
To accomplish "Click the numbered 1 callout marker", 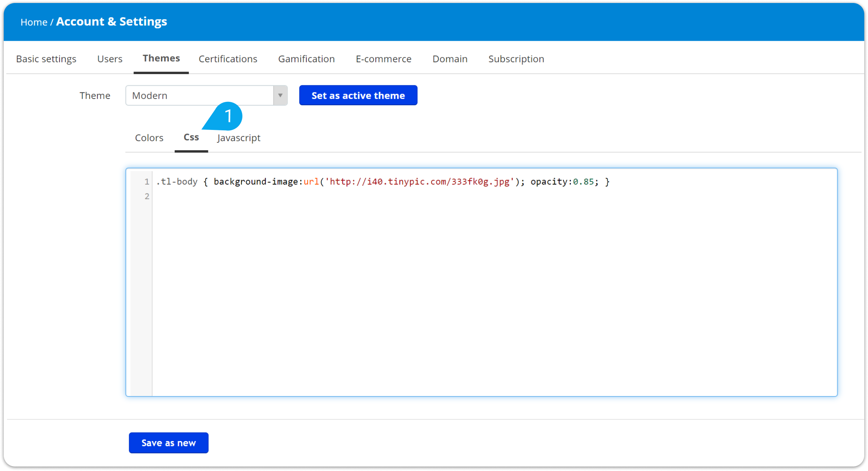I will [x=228, y=116].
